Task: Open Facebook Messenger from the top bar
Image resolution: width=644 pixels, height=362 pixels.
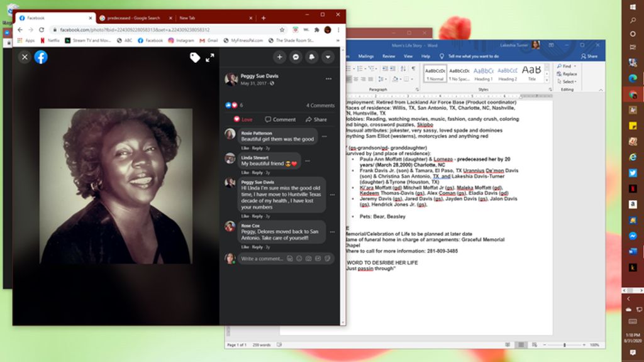Action: coord(296,57)
